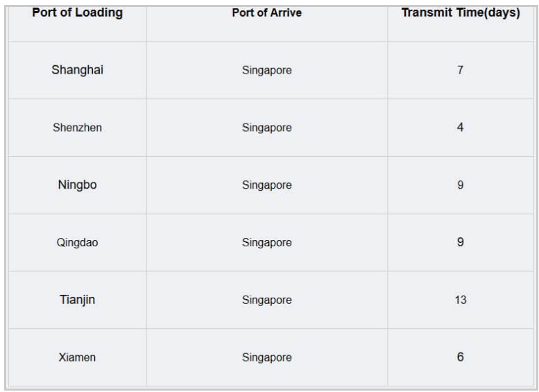Image resolution: width=539 pixels, height=392 pixels.
Task: Click the transit time 7 for Shanghai
Action: click(x=460, y=70)
